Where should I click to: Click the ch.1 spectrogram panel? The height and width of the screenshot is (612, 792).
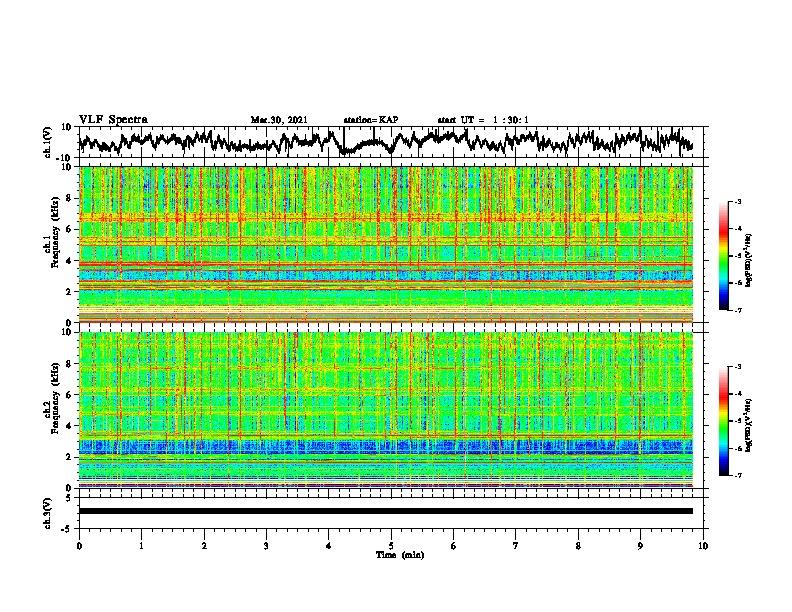coord(386,244)
